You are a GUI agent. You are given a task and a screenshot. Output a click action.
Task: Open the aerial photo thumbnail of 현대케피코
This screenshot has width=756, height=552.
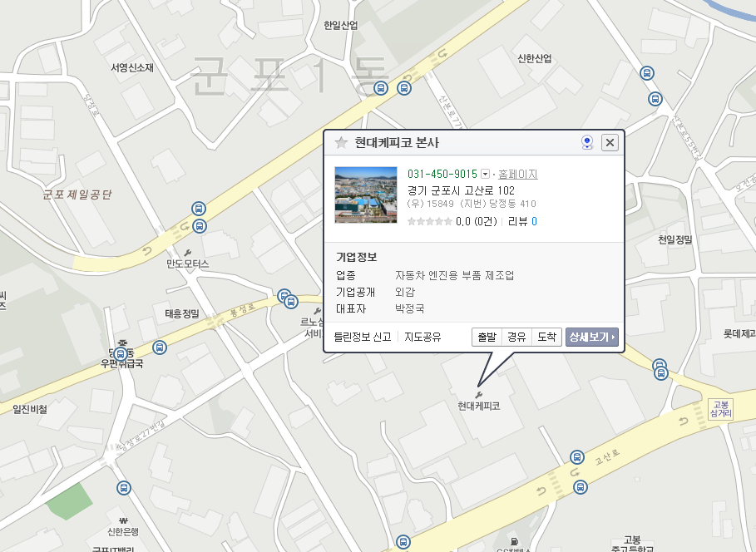coord(366,195)
